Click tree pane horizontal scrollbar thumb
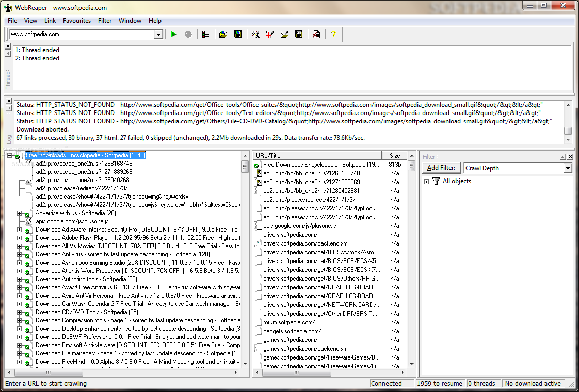 pos(49,373)
